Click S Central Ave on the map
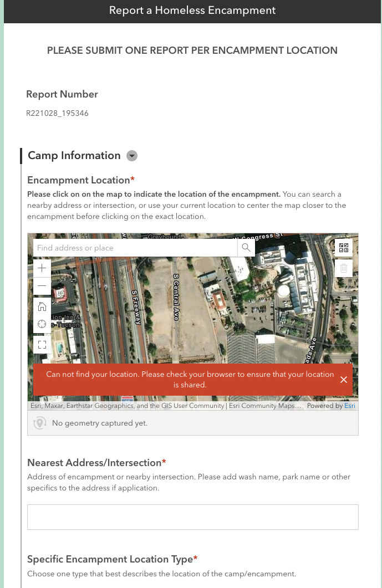 176,297
